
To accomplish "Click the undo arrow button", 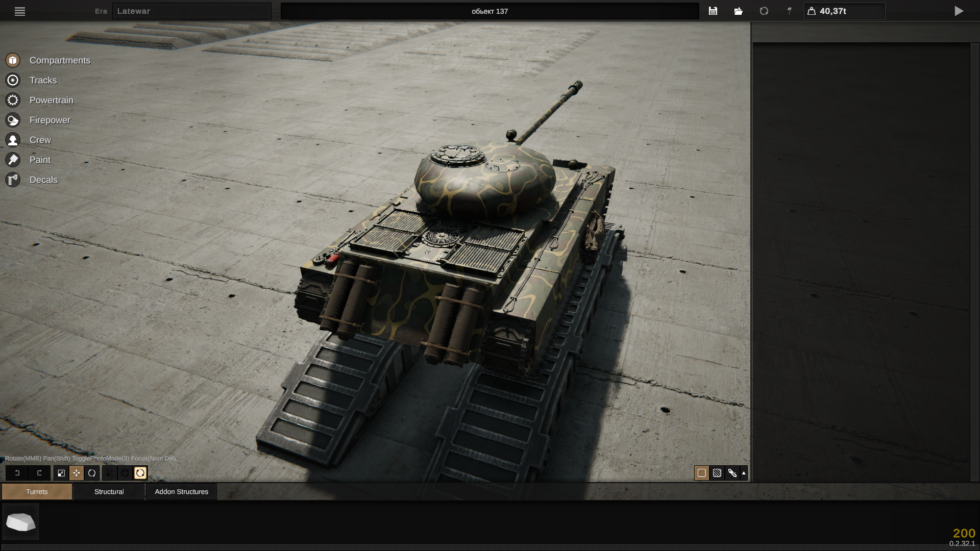I will (17, 473).
